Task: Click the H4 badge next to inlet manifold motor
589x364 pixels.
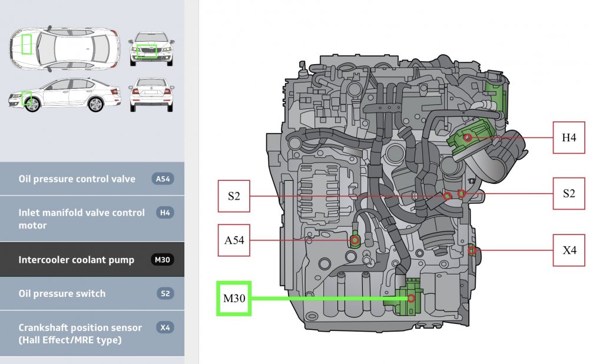Action: tap(164, 213)
